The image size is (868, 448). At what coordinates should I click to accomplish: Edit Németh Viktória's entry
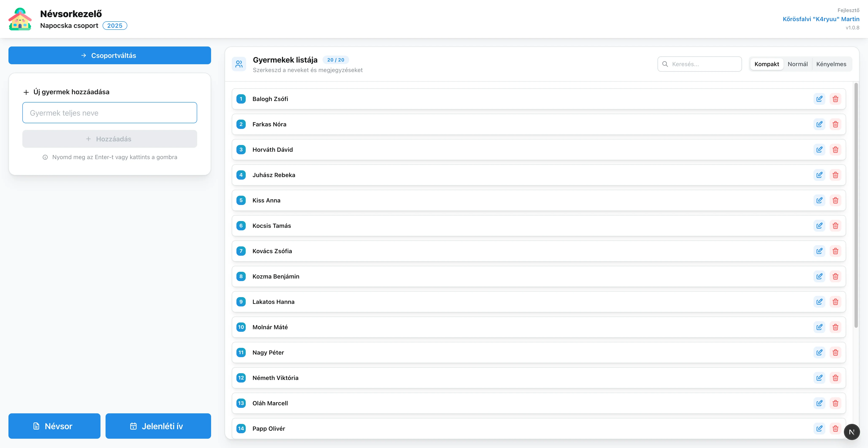[819, 378]
